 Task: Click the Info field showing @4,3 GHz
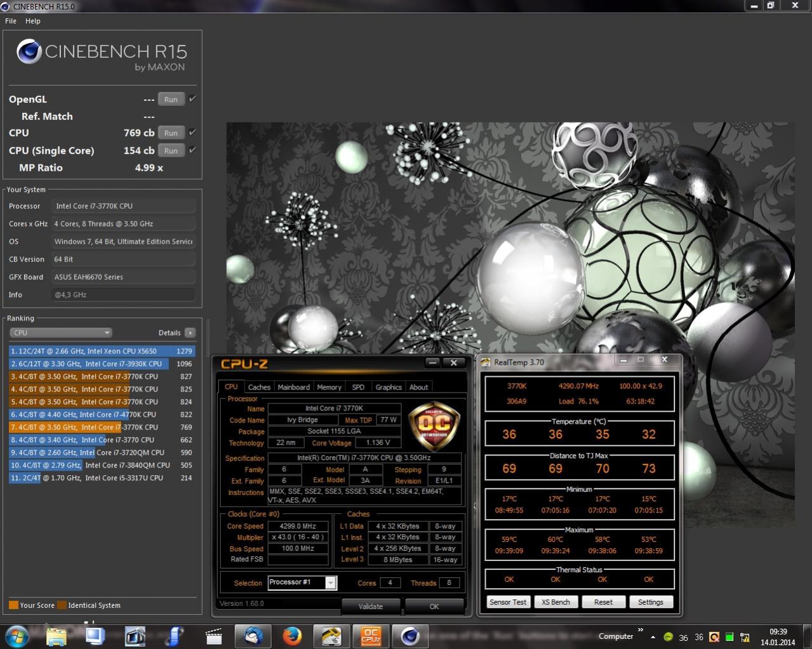[123, 294]
